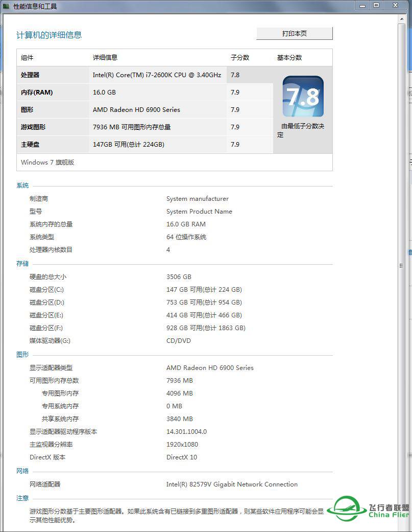Screen dimensions: 412x532
Task: Select the 图形 row label in table
Action: point(27,109)
